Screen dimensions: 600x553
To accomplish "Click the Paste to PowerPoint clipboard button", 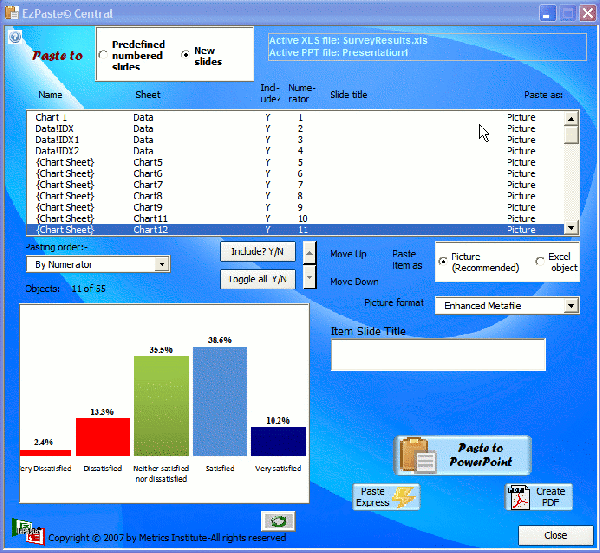I will click(x=464, y=455).
